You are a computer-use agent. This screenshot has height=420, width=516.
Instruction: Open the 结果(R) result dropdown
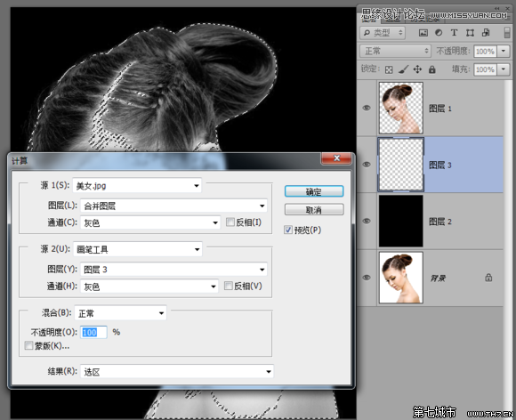[x=177, y=372]
